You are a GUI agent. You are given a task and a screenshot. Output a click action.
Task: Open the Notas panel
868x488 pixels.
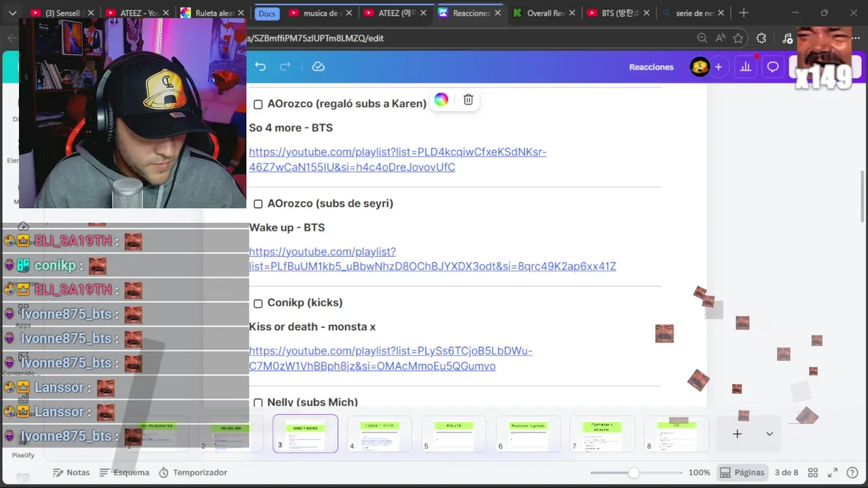71,472
